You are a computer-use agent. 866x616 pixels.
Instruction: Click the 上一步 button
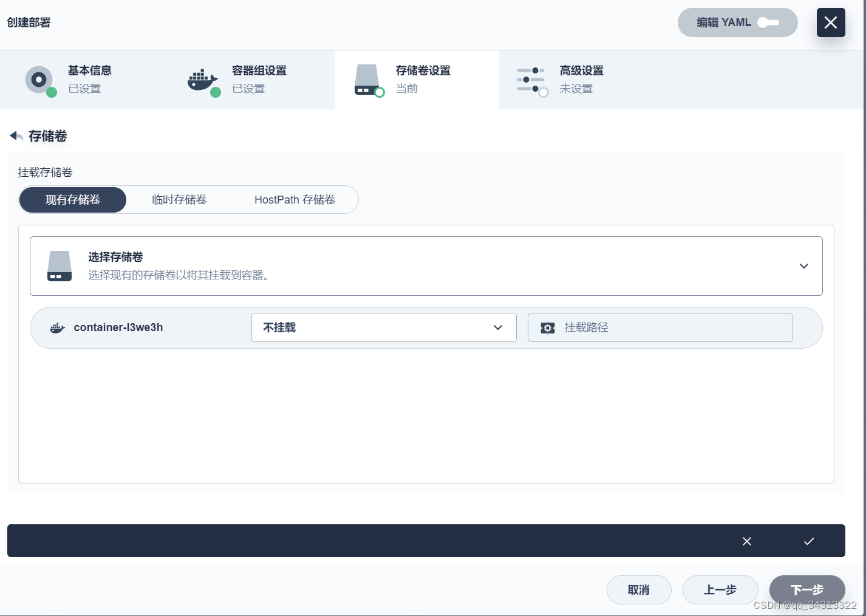720,590
